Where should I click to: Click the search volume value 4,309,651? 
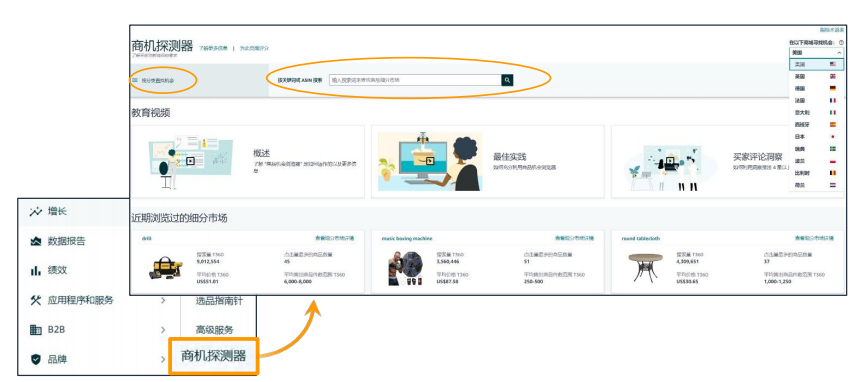coord(687,261)
